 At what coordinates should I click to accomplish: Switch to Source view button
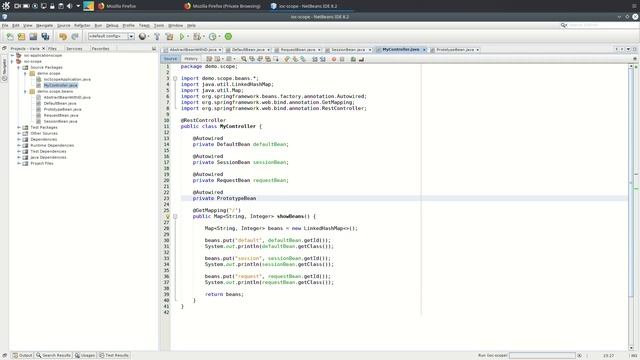pyautogui.click(x=170, y=59)
